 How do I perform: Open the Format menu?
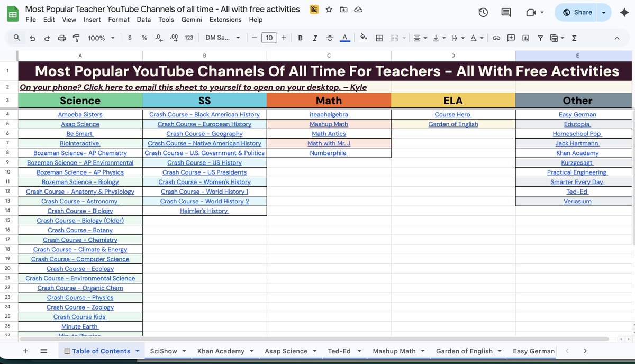(x=119, y=20)
